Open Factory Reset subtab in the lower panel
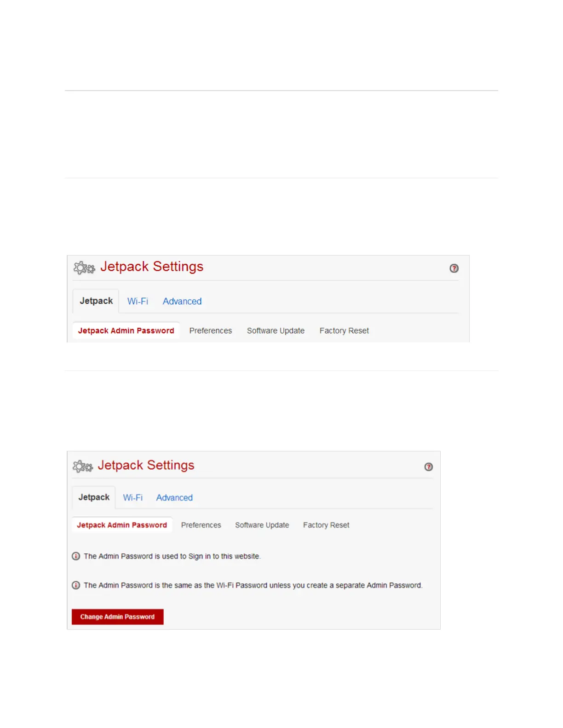The image size is (563, 728). [x=326, y=525]
